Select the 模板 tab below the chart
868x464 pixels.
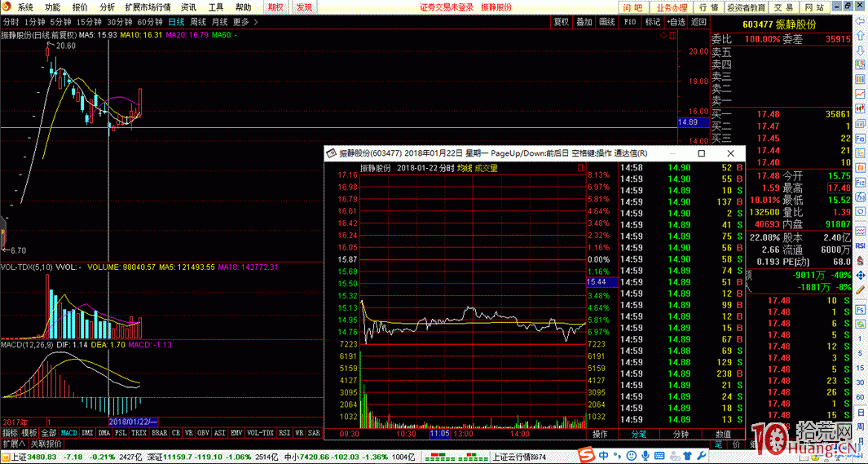29,433
